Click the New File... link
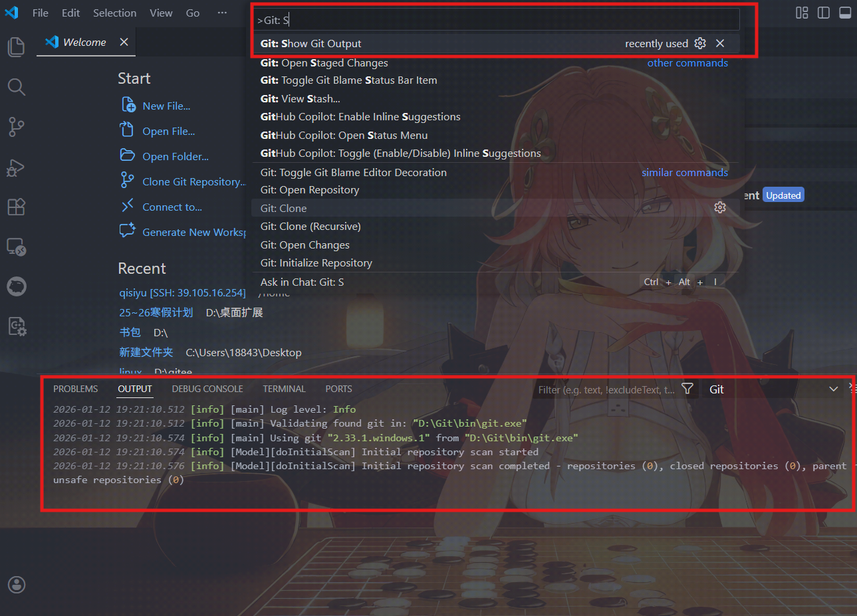 tap(166, 106)
